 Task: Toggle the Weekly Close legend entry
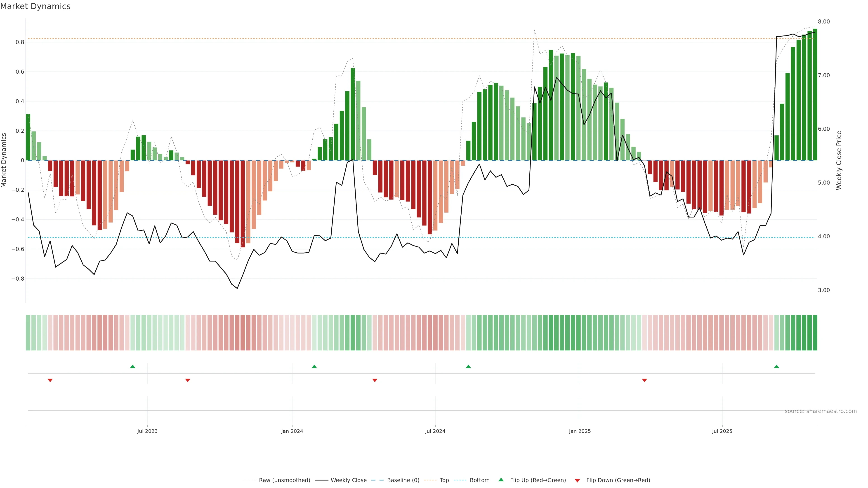click(348, 480)
